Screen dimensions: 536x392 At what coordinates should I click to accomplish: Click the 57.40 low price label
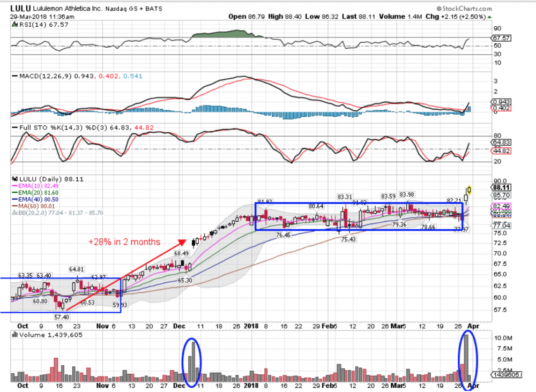point(62,317)
